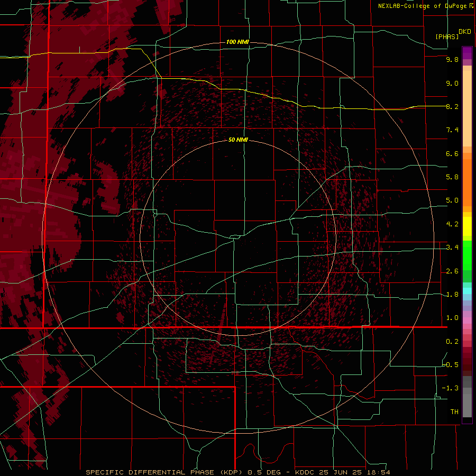
Task: Click the 7.4 scale value
Action: tap(452, 130)
